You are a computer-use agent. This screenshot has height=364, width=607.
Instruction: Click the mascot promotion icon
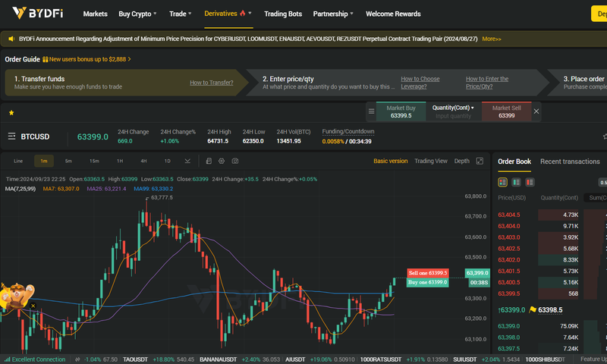16,295
